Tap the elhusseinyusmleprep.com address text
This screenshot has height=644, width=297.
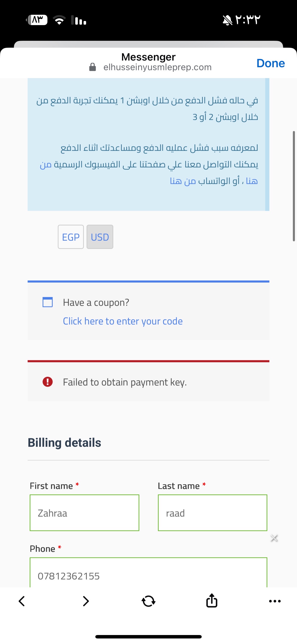pyautogui.click(x=157, y=67)
